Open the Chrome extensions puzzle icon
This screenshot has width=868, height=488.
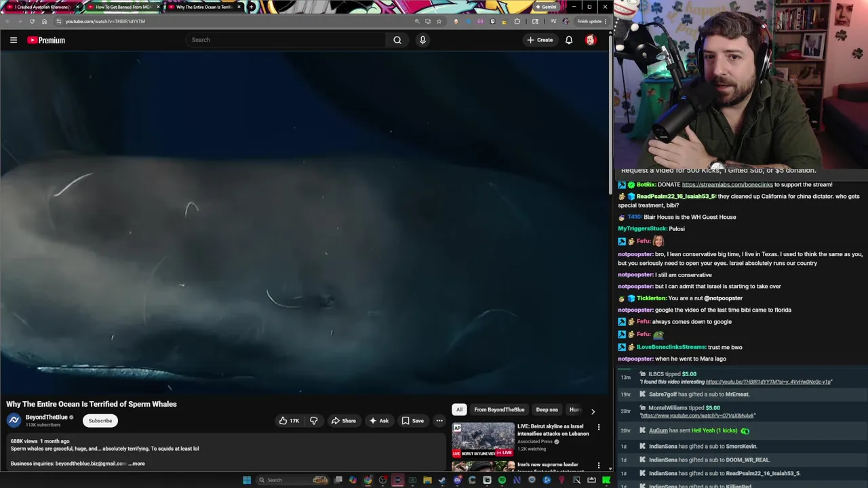pos(517,21)
